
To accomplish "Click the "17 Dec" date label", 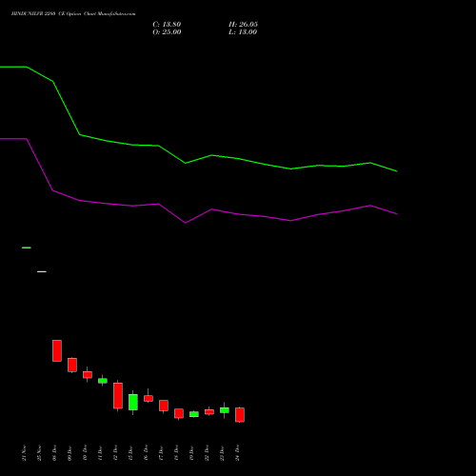I will pos(161,453).
